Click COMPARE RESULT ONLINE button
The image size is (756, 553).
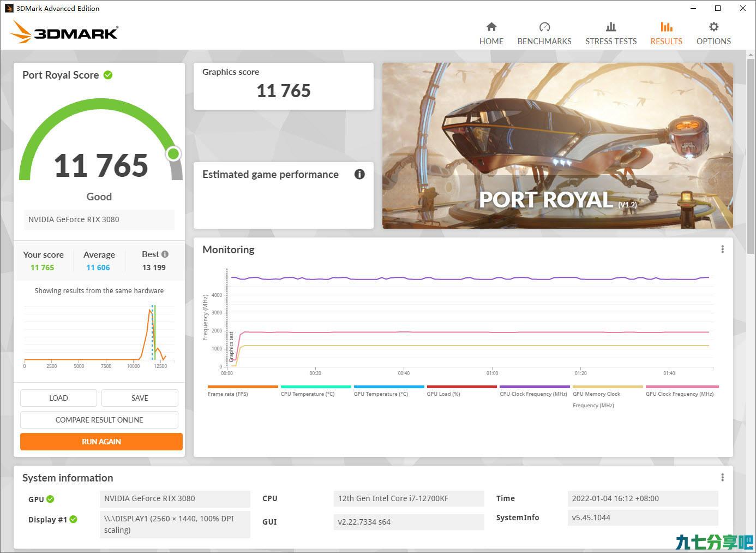[99, 420]
